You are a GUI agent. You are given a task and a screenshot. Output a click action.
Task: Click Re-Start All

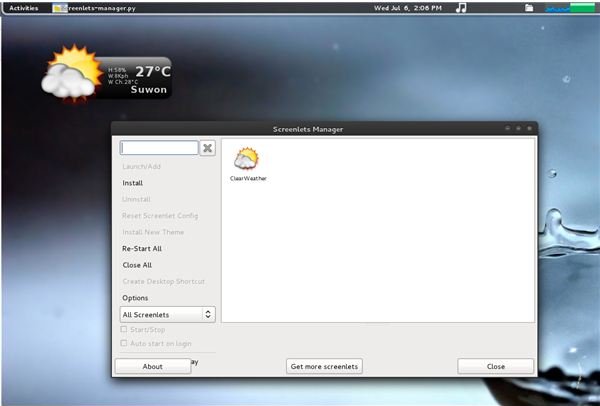[x=142, y=248]
